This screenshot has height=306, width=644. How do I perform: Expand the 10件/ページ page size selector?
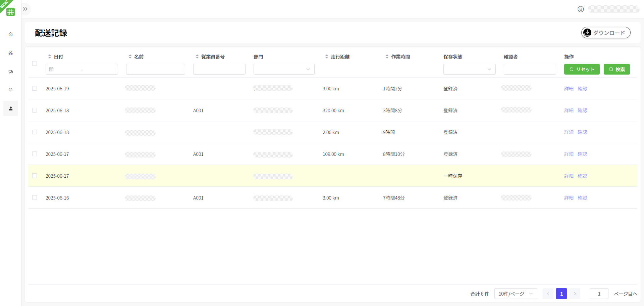click(515, 294)
